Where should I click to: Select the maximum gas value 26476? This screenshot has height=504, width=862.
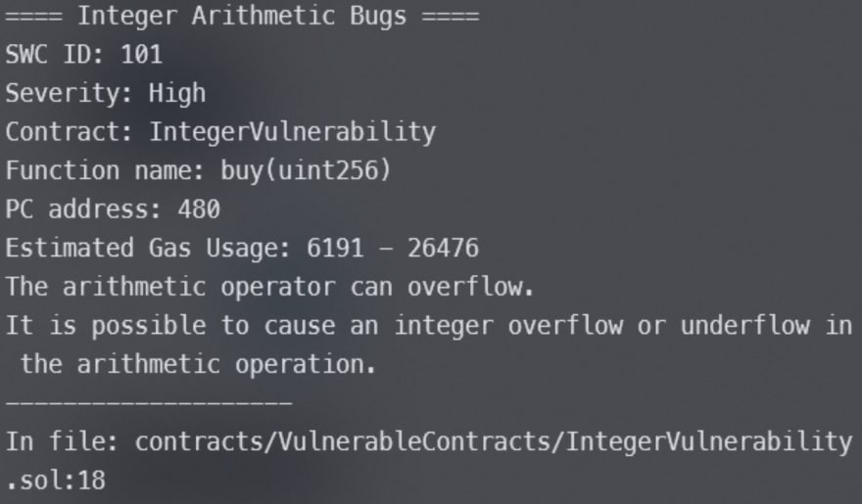click(x=443, y=248)
